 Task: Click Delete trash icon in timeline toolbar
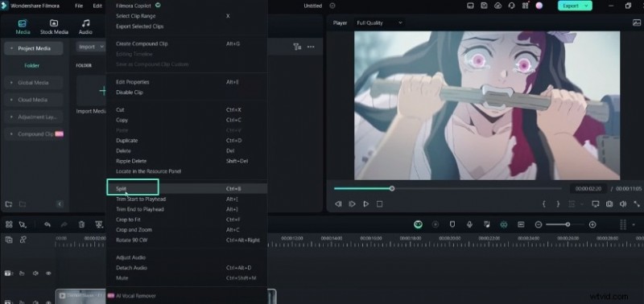(x=81, y=224)
